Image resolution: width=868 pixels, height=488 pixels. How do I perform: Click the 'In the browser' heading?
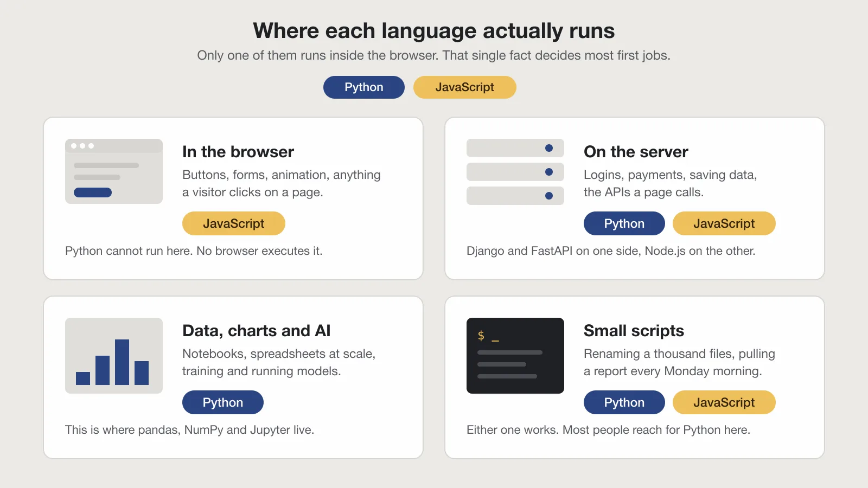click(x=238, y=152)
